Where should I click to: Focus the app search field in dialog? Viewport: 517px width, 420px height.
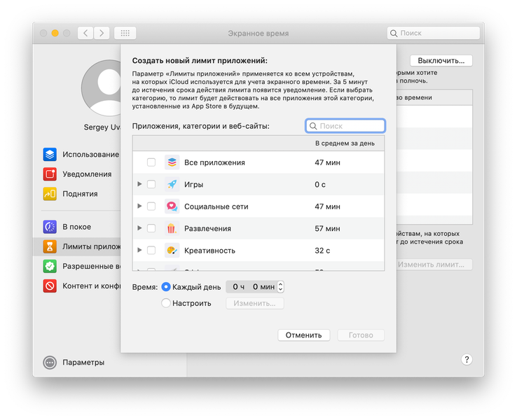click(345, 126)
